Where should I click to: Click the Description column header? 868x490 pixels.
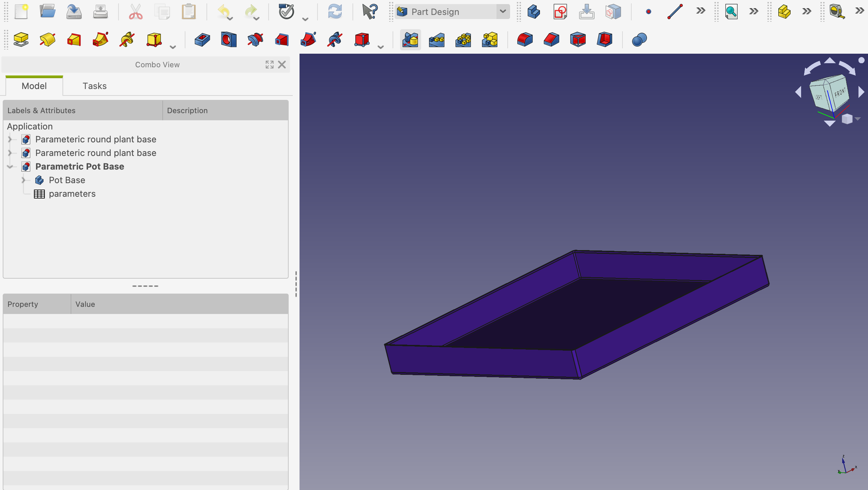click(187, 110)
